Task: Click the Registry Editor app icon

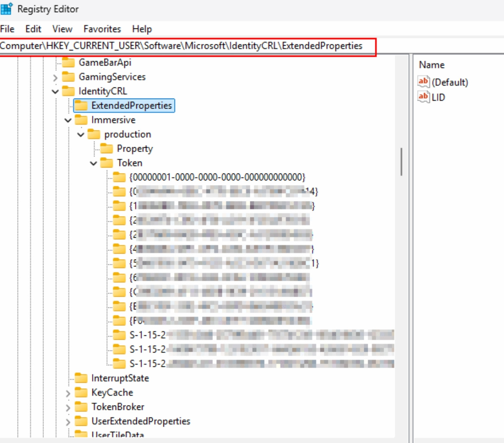Action: coord(6,9)
